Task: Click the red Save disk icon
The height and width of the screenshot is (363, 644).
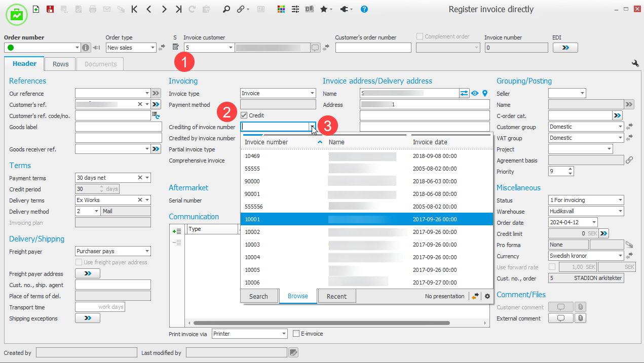Action: click(x=50, y=9)
